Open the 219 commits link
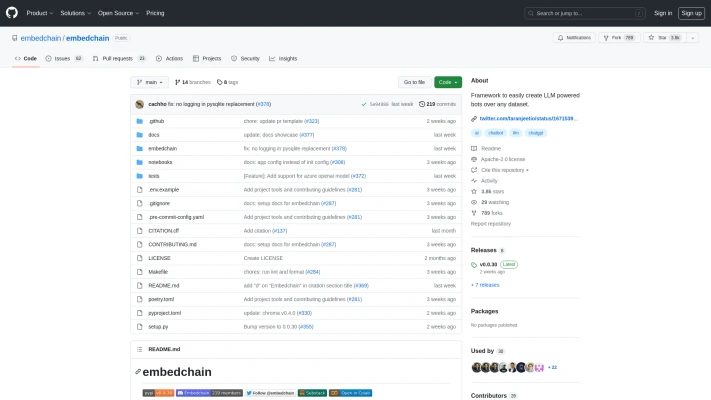The width and height of the screenshot is (711, 400). pos(438,104)
